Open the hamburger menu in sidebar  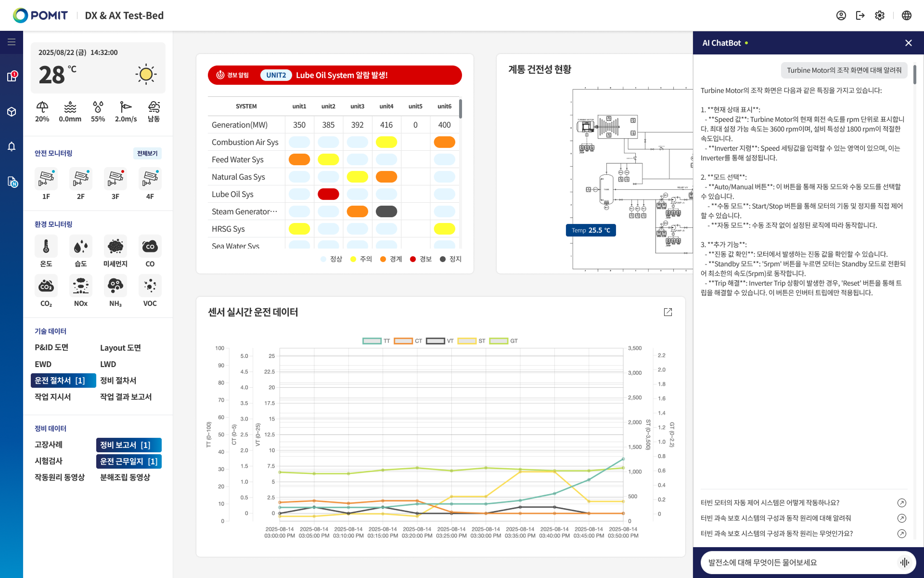[x=12, y=42]
